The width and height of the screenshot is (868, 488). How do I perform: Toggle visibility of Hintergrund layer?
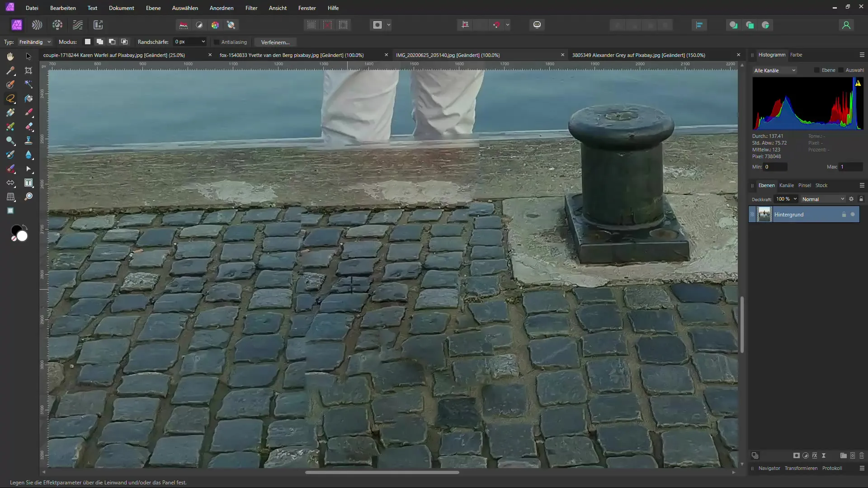click(x=853, y=214)
